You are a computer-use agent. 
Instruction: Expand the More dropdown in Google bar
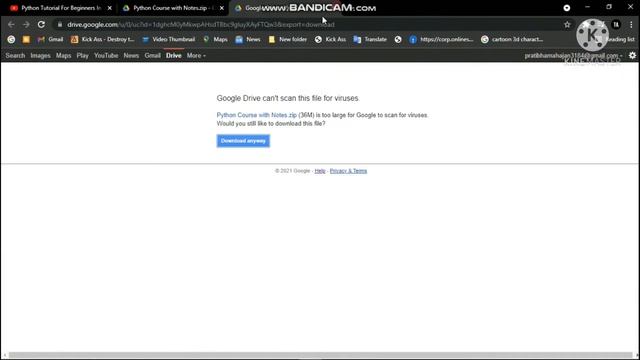(x=196, y=56)
